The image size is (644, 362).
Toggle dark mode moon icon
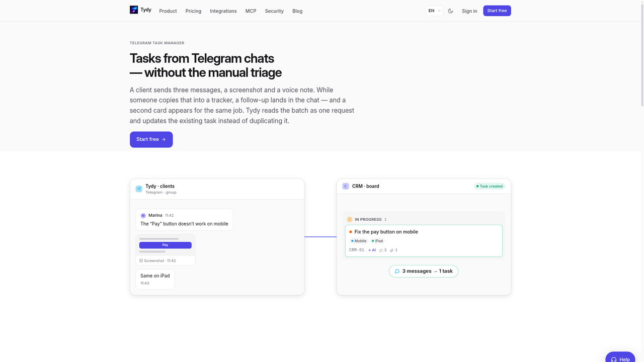[450, 11]
